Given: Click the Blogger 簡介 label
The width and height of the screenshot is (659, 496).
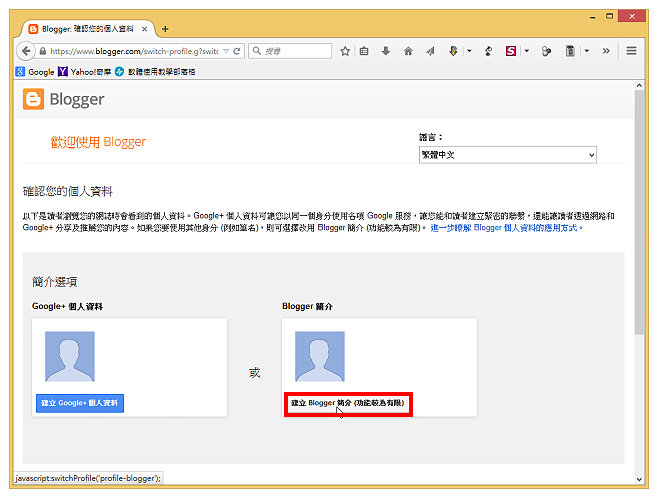Looking at the screenshot, I should pos(307,306).
